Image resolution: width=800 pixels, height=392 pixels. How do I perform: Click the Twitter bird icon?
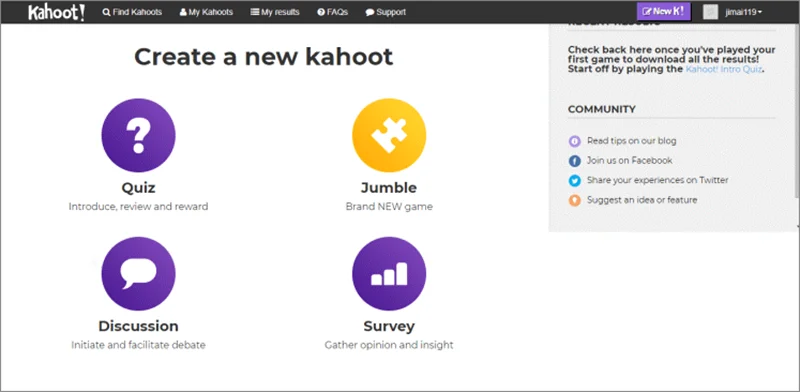(x=574, y=181)
